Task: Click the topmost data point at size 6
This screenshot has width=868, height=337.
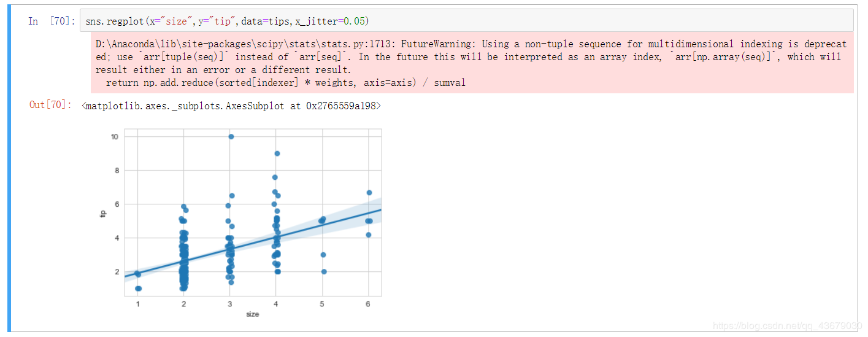Action: (x=369, y=193)
